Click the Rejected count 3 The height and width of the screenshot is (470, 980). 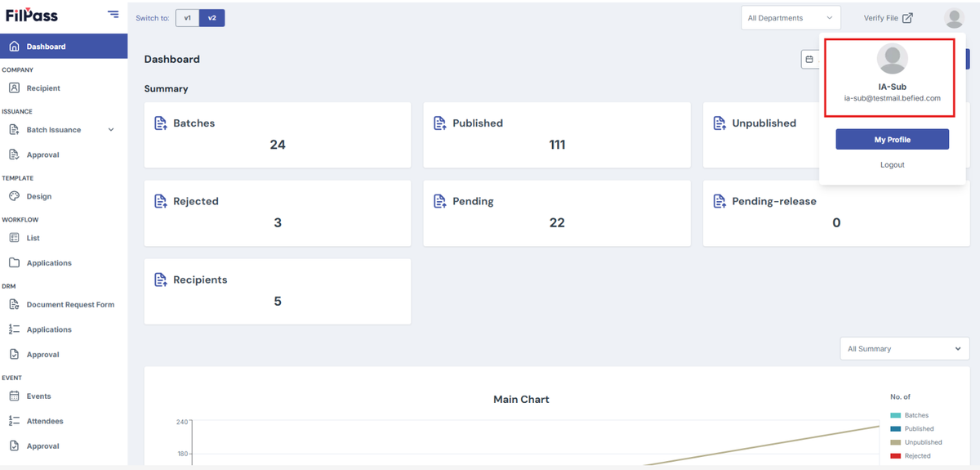pyautogui.click(x=278, y=223)
